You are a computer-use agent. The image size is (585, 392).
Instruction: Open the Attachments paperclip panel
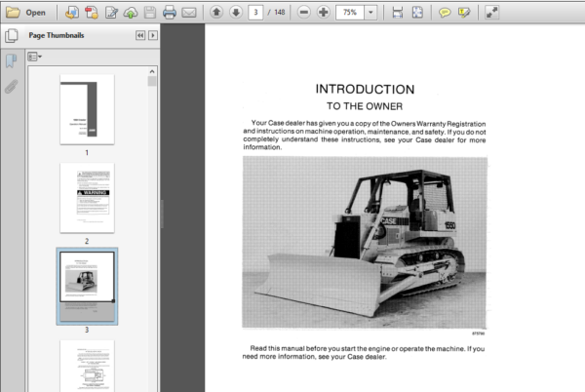(x=11, y=87)
